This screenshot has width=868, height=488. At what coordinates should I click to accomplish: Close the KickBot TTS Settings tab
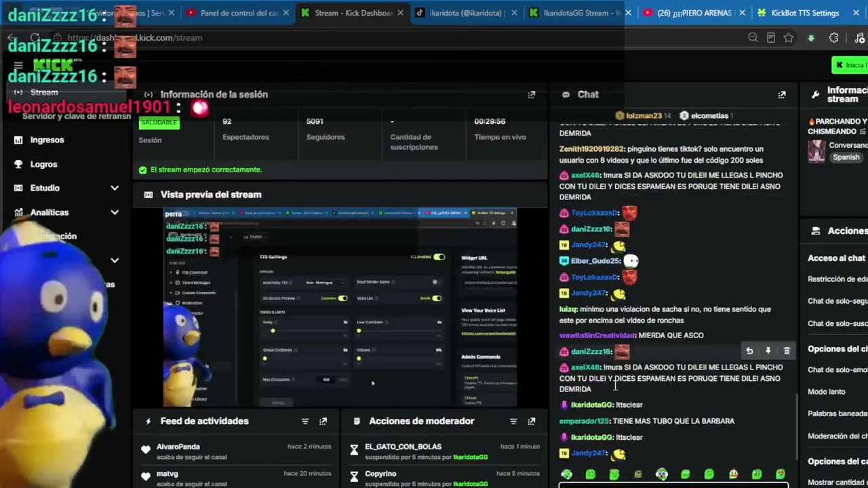point(855,13)
